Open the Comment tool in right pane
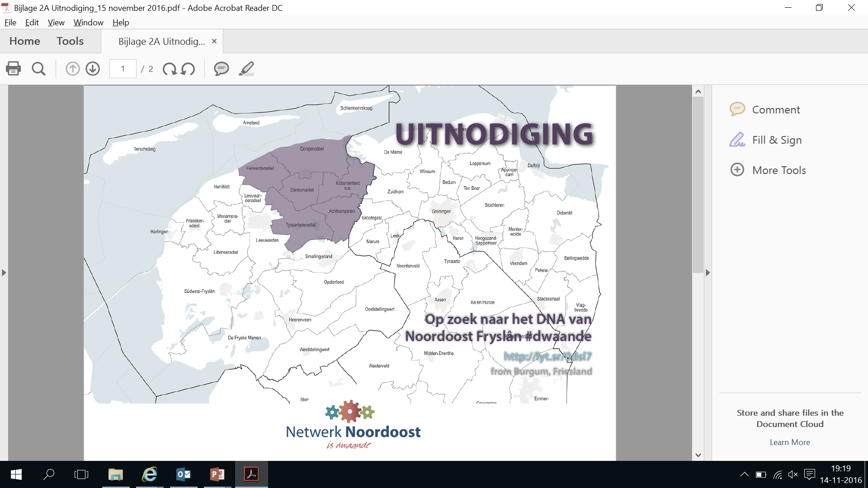Image resolution: width=868 pixels, height=488 pixels. point(765,109)
